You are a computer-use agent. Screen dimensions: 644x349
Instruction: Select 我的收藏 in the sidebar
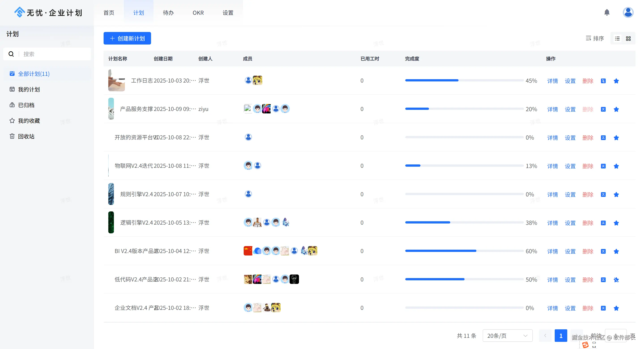click(29, 121)
